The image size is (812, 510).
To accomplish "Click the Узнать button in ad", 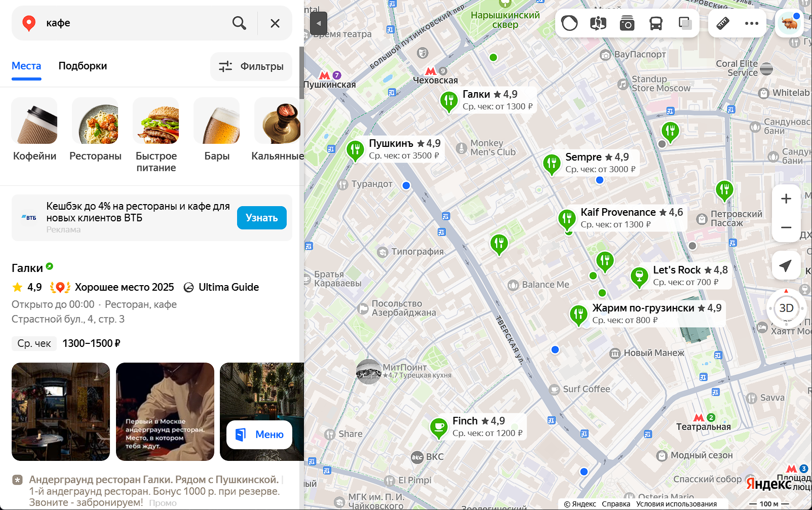I will (262, 218).
